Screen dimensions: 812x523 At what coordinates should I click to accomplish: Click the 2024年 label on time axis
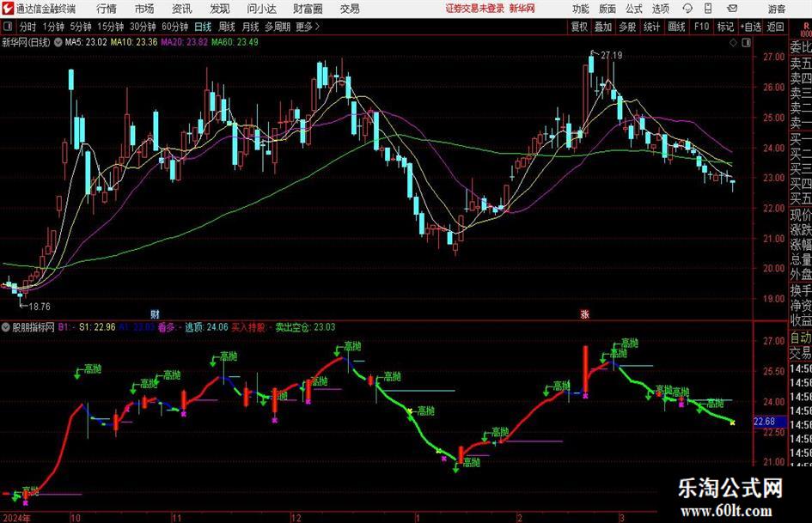pyautogui.click(x=16, y=518)
